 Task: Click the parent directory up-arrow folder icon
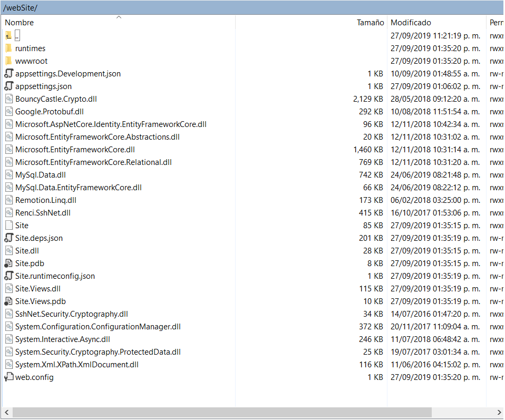8,35
